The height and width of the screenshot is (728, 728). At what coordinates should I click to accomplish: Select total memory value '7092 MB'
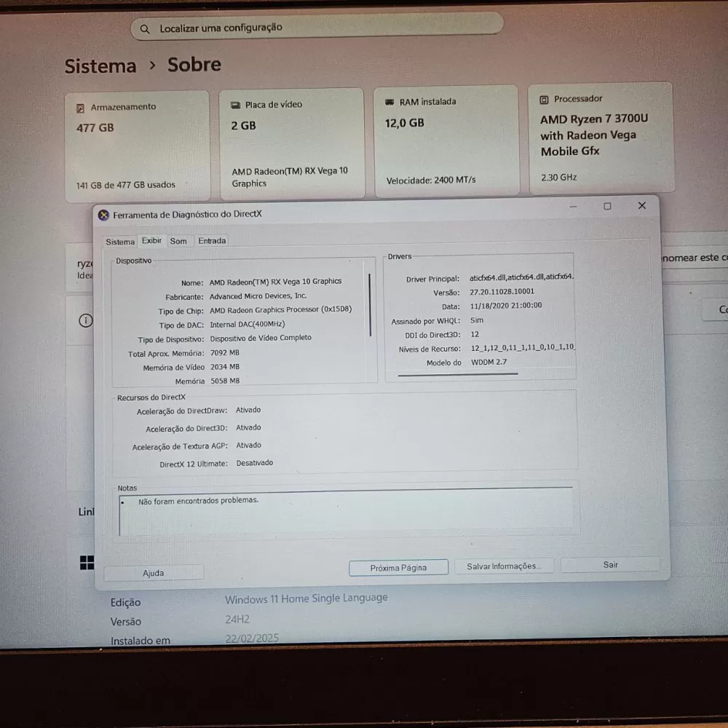225,353
